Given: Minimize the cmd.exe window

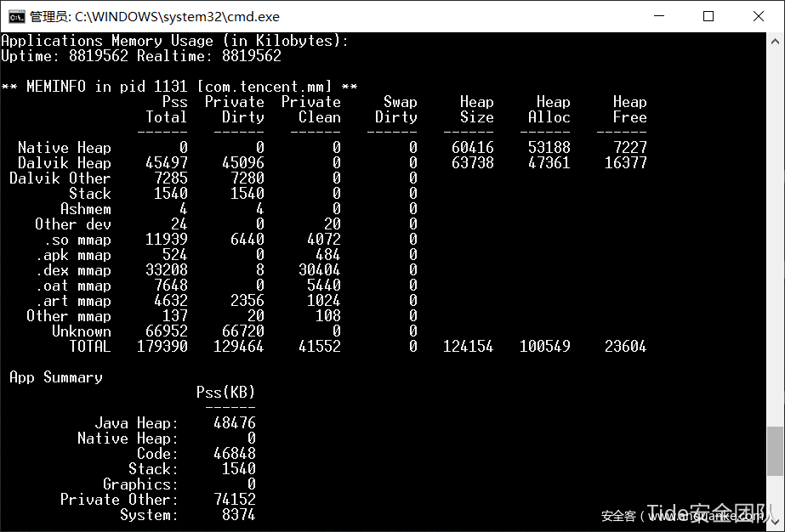Looking at the screenshot, I should click(667, 16).
